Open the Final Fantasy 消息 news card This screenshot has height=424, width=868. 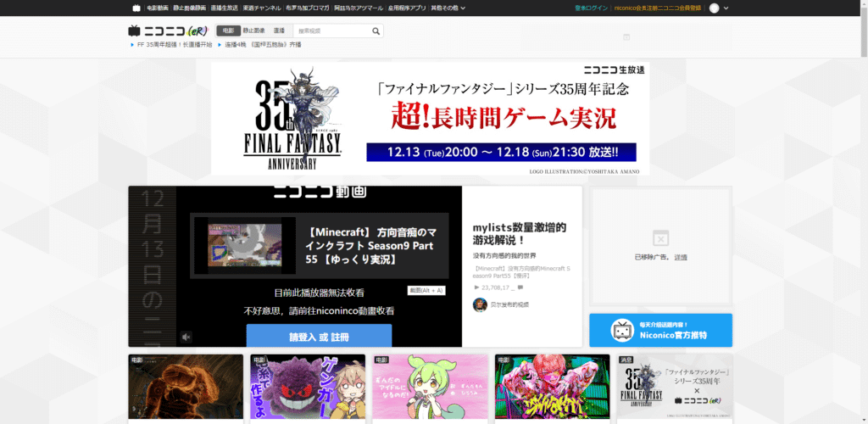675,387
